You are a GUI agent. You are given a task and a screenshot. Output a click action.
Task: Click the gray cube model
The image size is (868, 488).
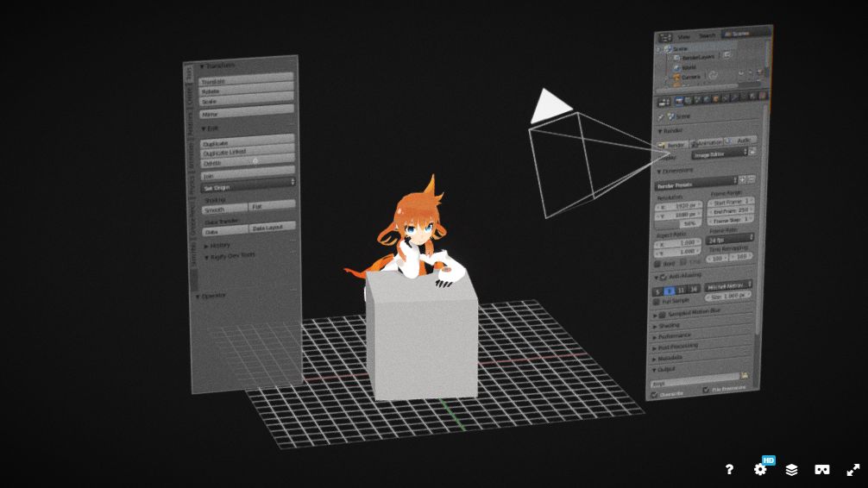point(423,337)
